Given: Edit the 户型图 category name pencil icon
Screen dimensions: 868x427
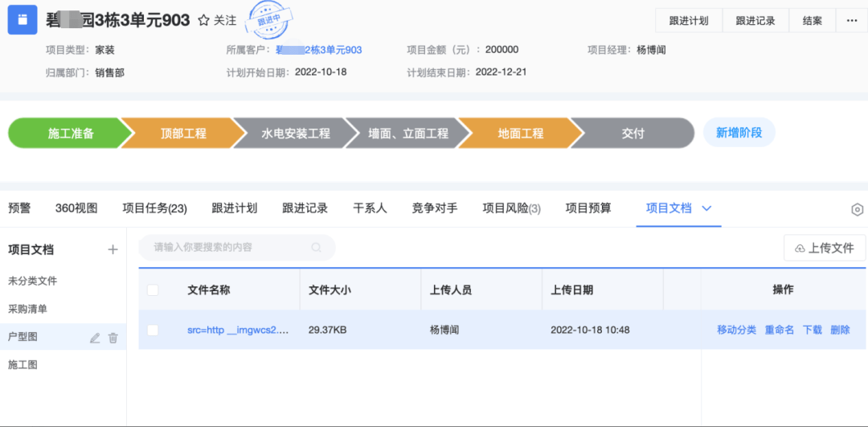Looking at the screenshot, I should click(x=95, y=338).
